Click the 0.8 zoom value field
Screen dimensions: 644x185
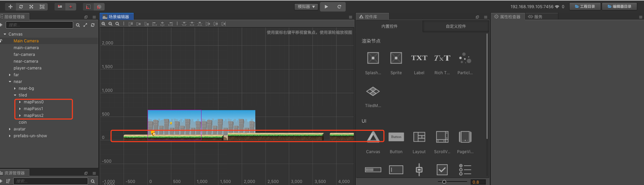pyautogui.click(x=478, y=182)
